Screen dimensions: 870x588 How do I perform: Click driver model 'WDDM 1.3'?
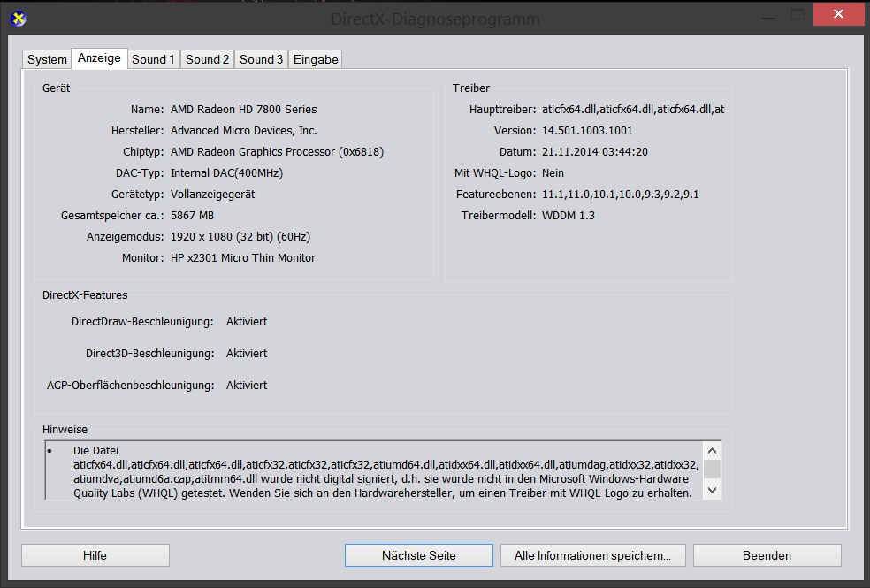click(569, 215)
